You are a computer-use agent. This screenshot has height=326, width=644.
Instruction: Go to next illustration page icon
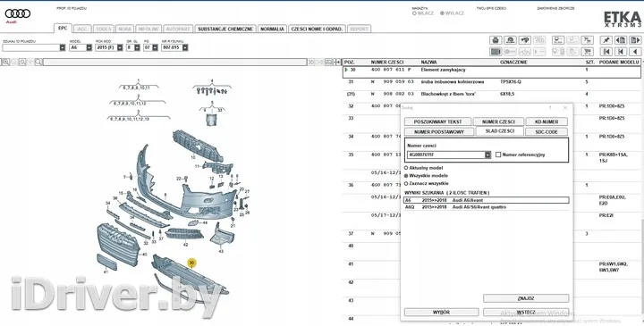pyautogui.click(x=635, y=40)
